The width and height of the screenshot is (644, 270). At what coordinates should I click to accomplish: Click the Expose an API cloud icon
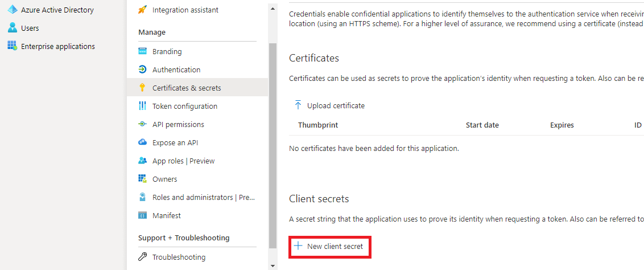click(x=143, y=142)
